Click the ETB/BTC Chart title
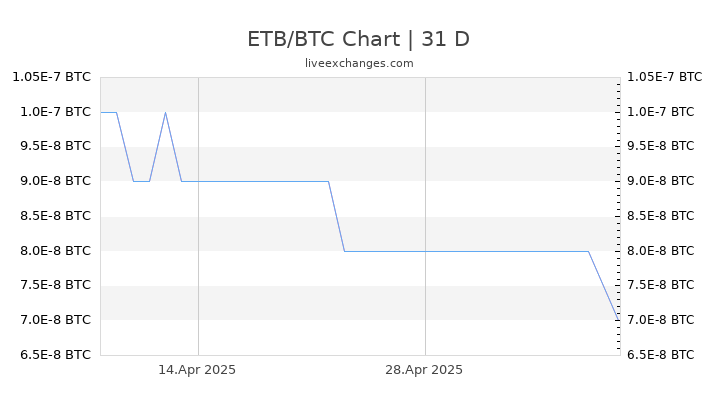The height and width of the screenshot is (405, 720). point(358,39)
